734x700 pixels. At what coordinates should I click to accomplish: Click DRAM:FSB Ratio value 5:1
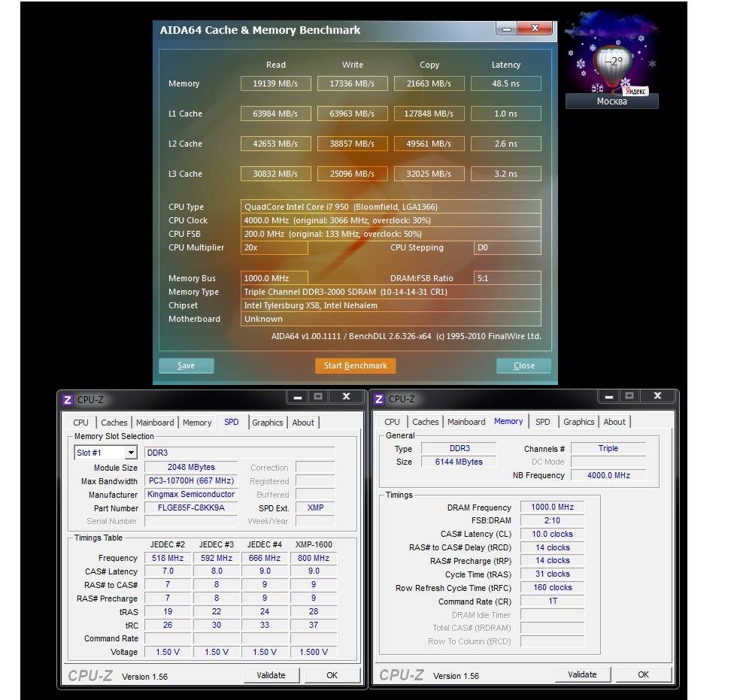click(x=508, y=278)
